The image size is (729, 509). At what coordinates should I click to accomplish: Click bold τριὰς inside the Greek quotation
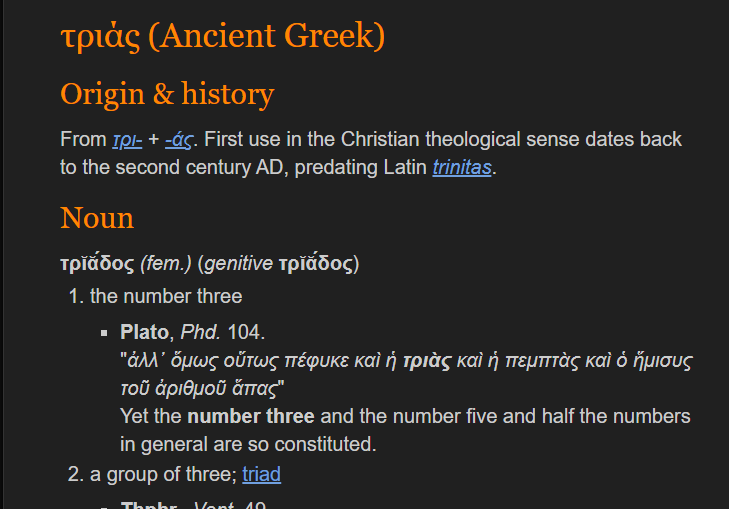click(427, 361)
